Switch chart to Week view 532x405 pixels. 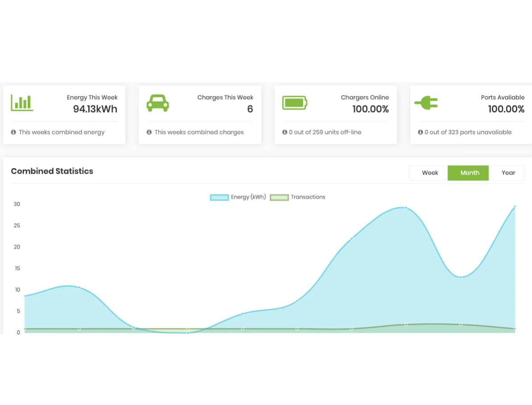tap(428, 173)
